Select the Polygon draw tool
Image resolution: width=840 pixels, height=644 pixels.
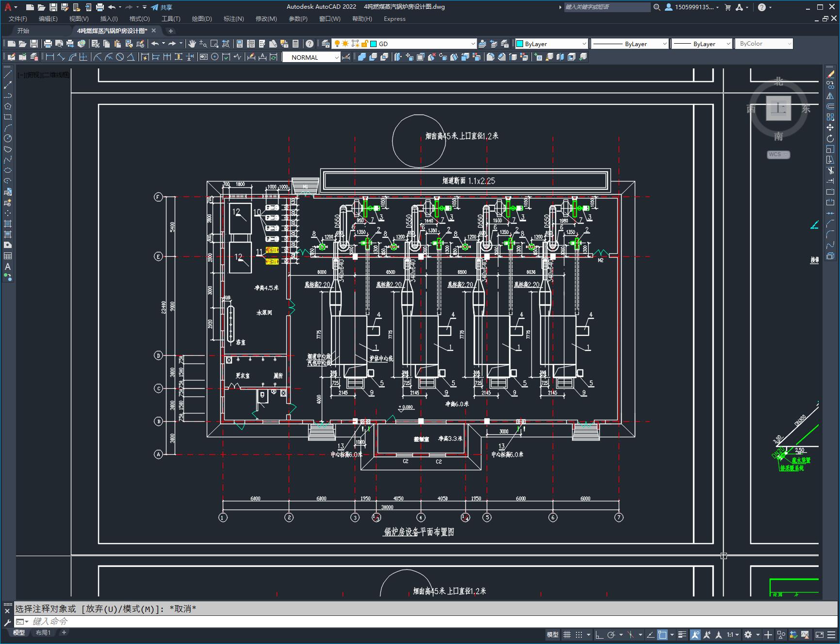(8, 106)
